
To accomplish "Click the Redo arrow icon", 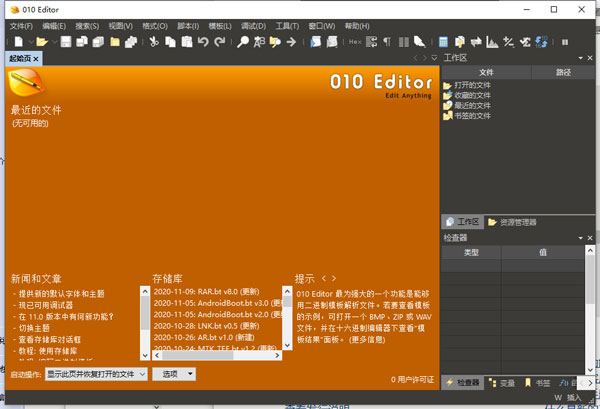I will pos(220,42).
